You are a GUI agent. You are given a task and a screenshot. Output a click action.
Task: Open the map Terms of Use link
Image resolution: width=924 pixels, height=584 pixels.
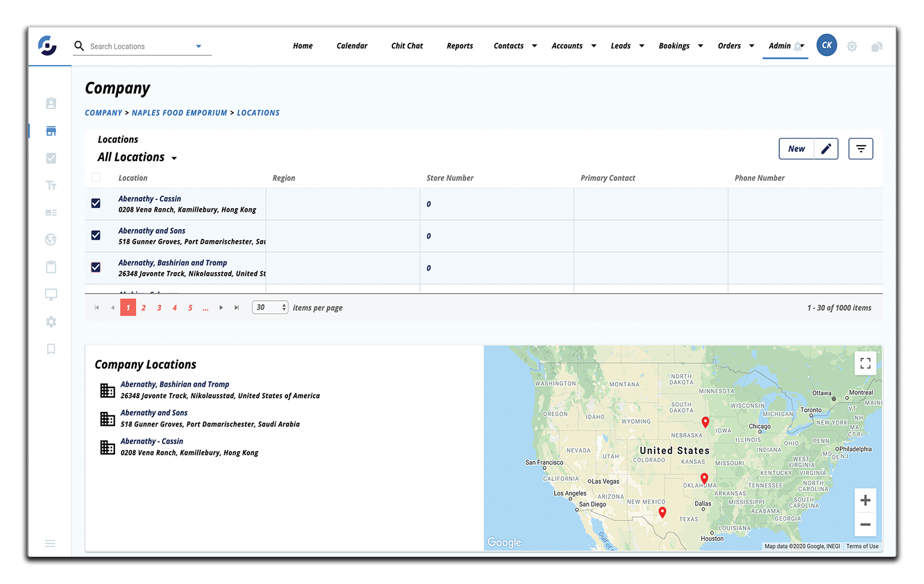862,547
